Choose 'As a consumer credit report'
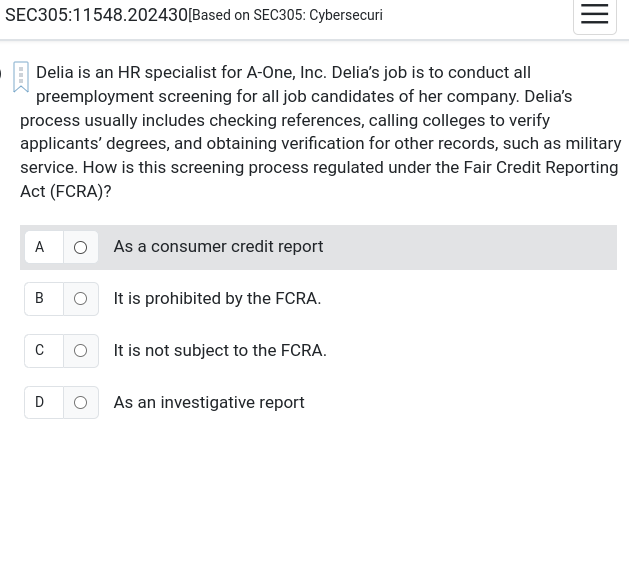Viewport: 629px width, 561px height. 218,247
